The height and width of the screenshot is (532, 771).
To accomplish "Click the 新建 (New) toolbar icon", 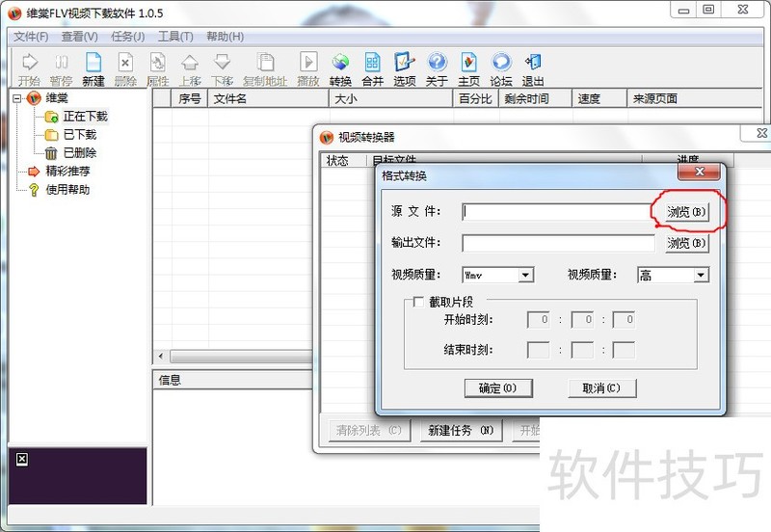I will click(x=93, y=68).
